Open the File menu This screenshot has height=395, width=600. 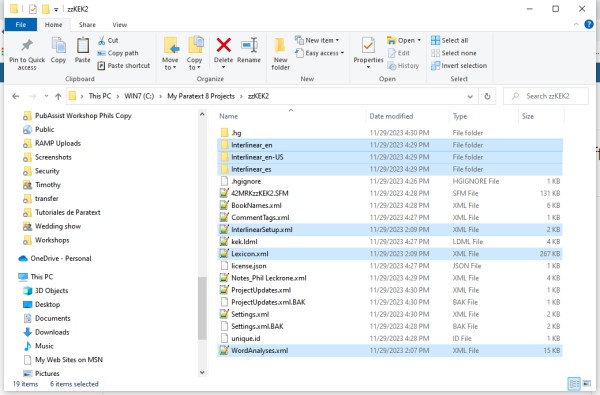click(21, 24)
